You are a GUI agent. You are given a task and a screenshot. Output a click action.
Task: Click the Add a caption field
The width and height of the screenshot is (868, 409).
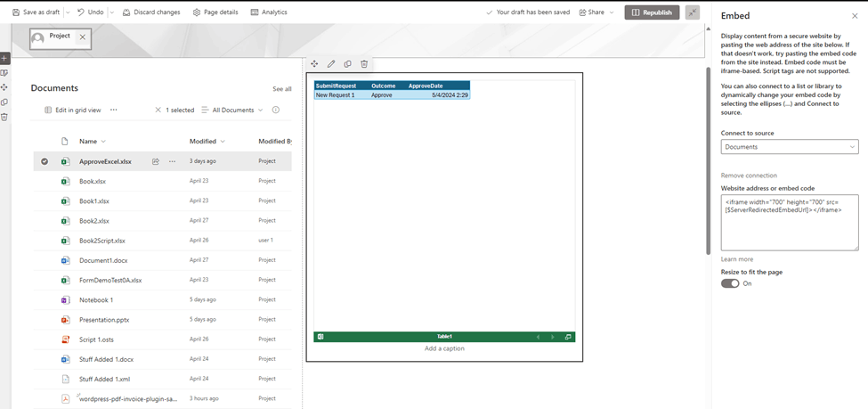click(444, 348)
